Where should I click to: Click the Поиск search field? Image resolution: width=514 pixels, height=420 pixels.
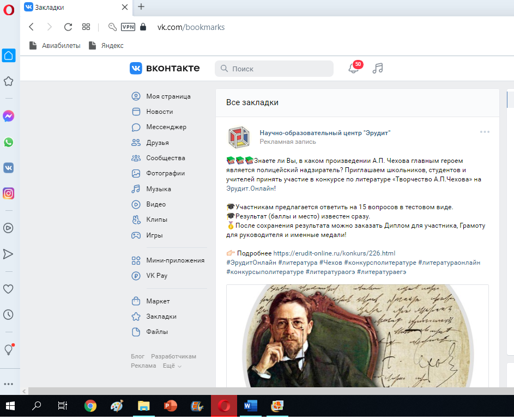point(274,69)
